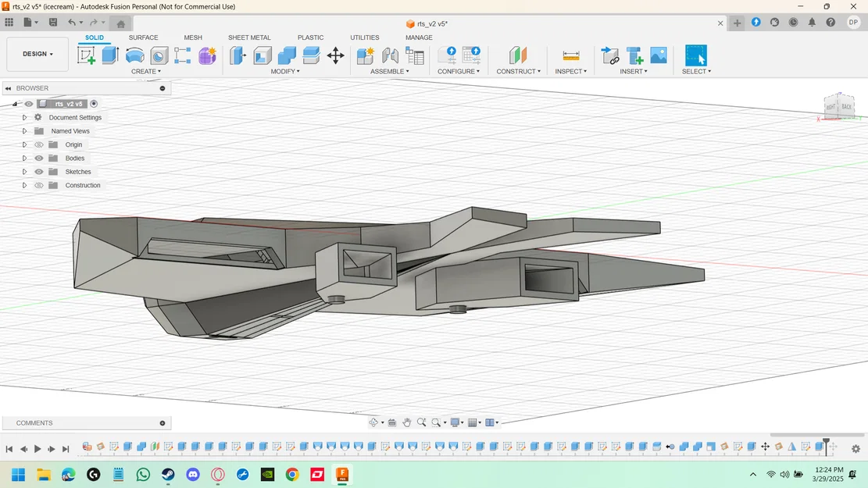868x488 pixels.
Task: Click the Offset Plane construct icon
Action: pyautogui.click(x=517, y=55)
